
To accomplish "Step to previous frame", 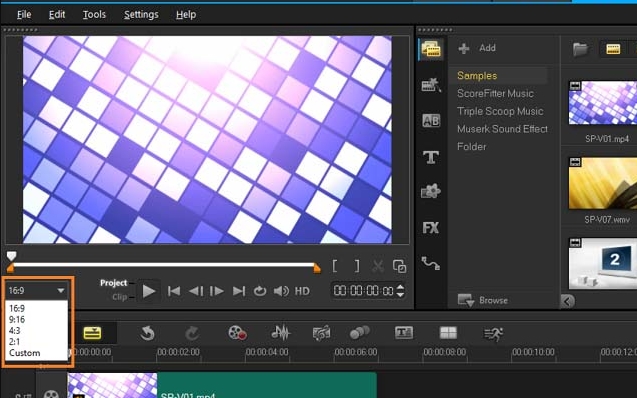I will coord(196,291).
